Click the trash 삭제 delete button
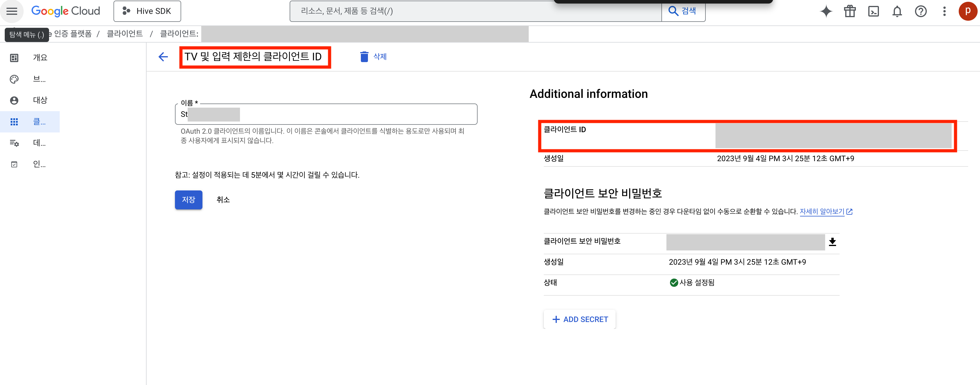Image resolution: width=980 pixels, height=385 pixels. coord(373,57)
